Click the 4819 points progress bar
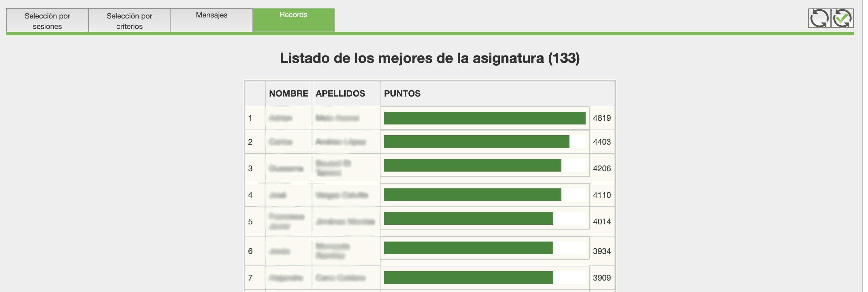Screen dimensions: 868x292 click(x=484, y=118)
